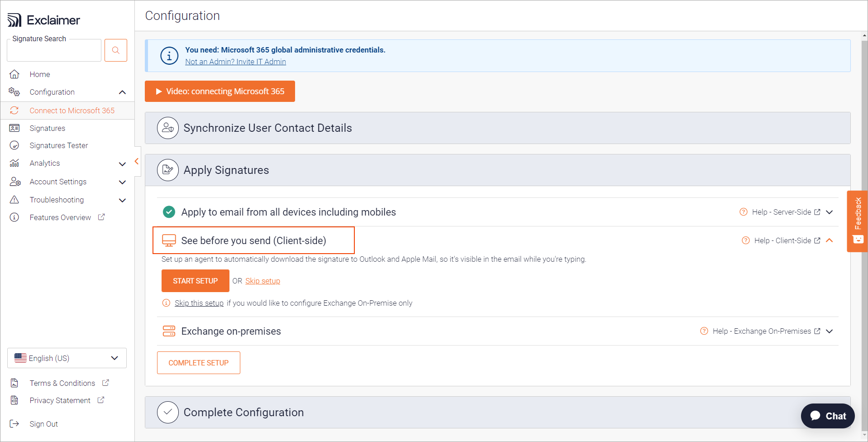The image size is (868, 442).
Task: Click the Sign Out icon
Action: tap(14, 424)
